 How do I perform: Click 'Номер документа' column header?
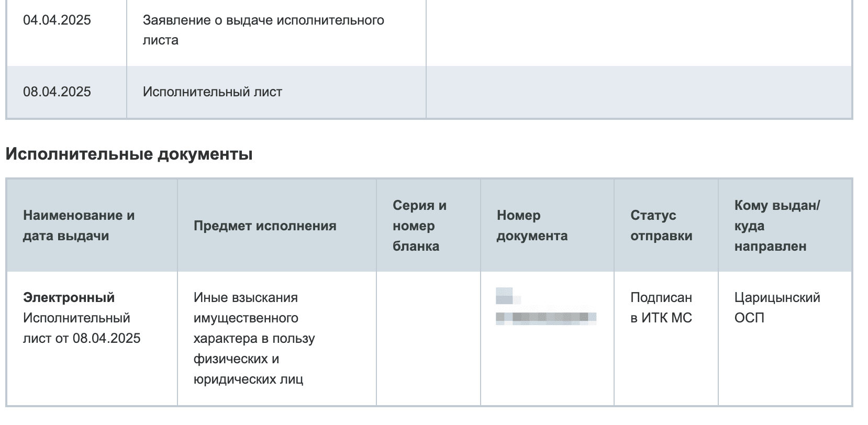point(531,226)
